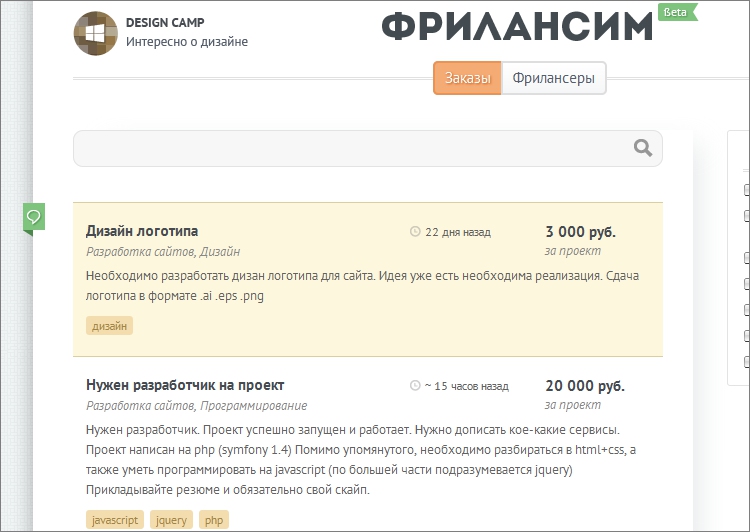Open the Нужен разработчик на проект order
Image resolution: width=750 pixels, height=532 pixels.
click(185, 385)
